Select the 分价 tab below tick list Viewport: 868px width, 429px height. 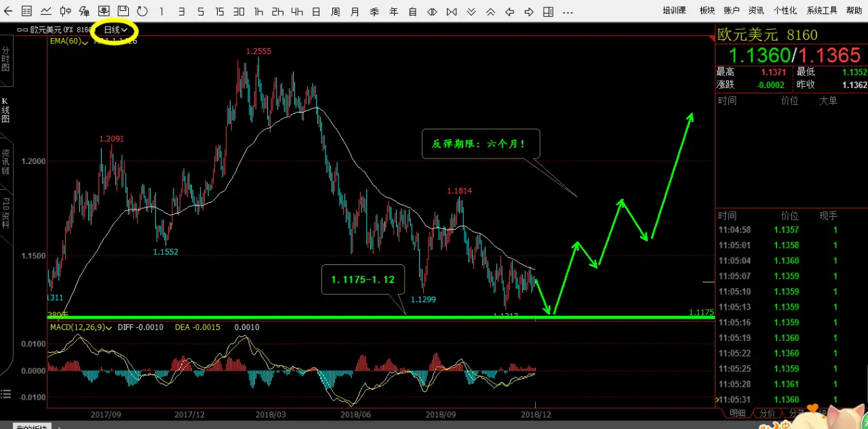click(x=766, y=413)
